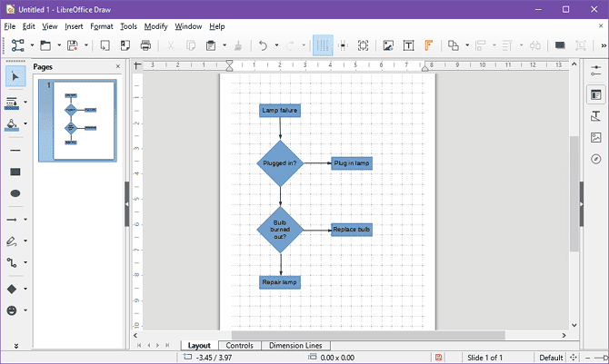
Task: Select the Rectangle tool in sidebar
Action: click(x=15, y=172)
